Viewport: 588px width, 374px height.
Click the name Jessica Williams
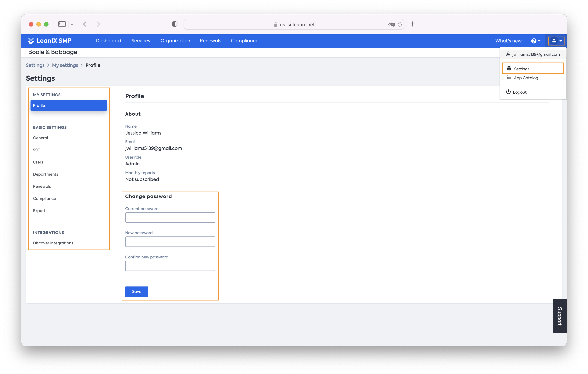(x=143, y=133)
